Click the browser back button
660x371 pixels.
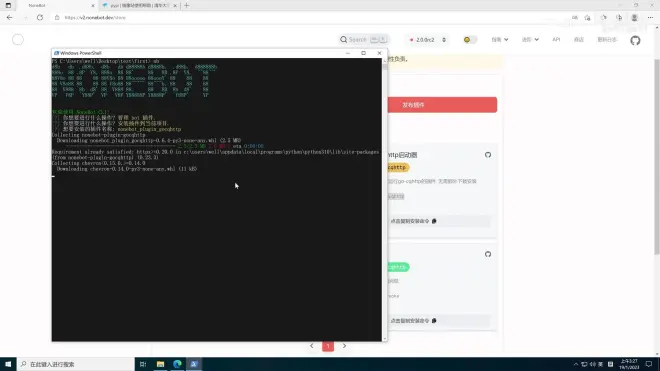(9, 18)
